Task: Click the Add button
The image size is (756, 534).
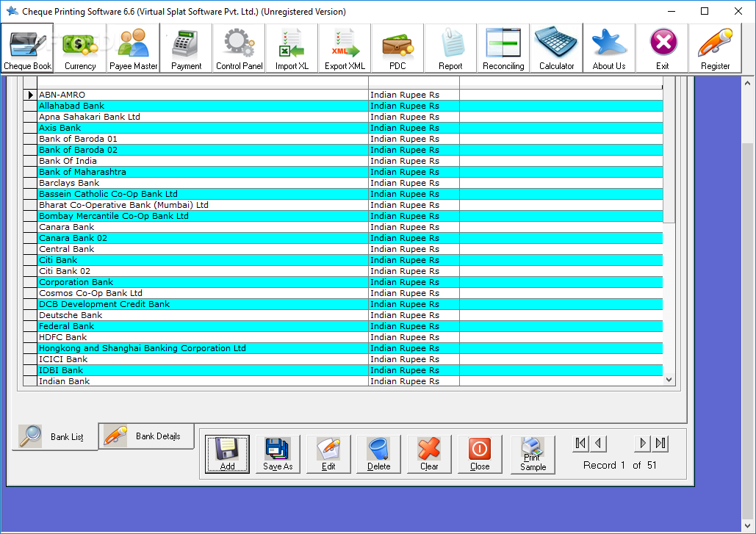Action: point(227,455)
